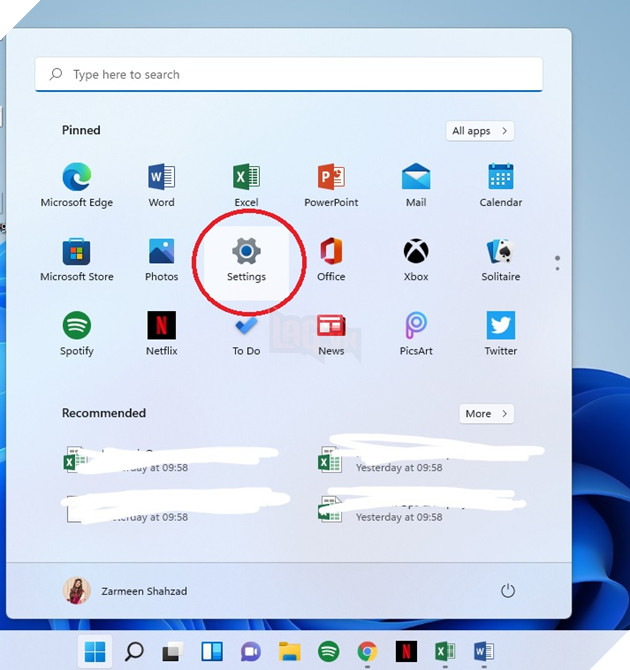The image size is (630, 670).
Task: Open the Mail app
Action: pos(416,185)
